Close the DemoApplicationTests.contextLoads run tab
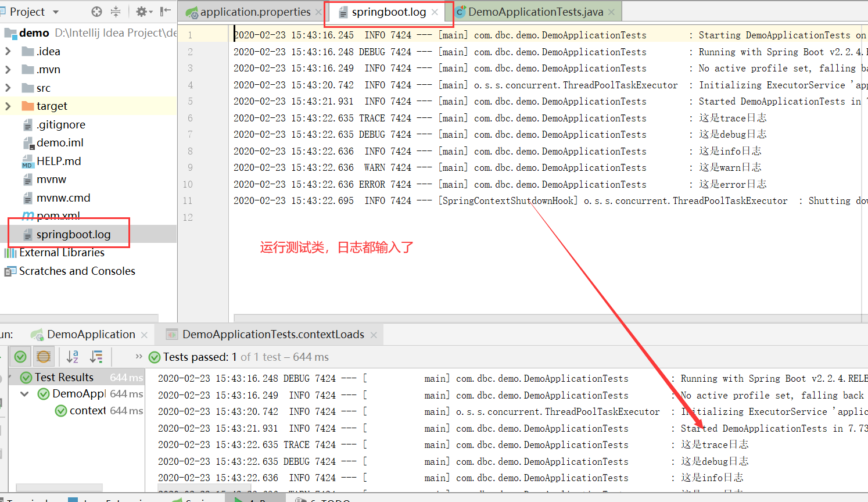This screenshot has width=868, height=502. (374, 335)
